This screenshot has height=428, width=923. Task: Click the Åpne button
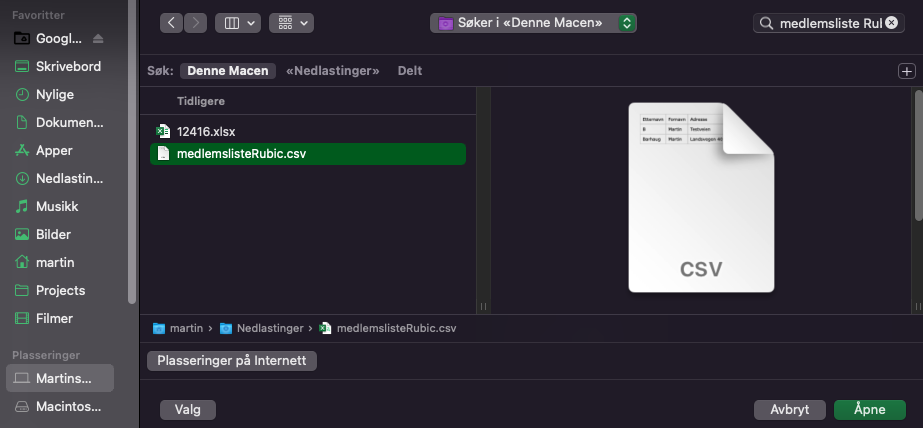click(869, 410)
